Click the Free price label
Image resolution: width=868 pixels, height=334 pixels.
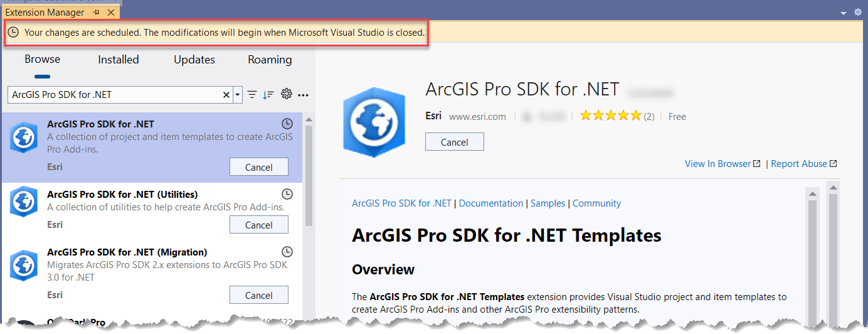tap(677, 116)
